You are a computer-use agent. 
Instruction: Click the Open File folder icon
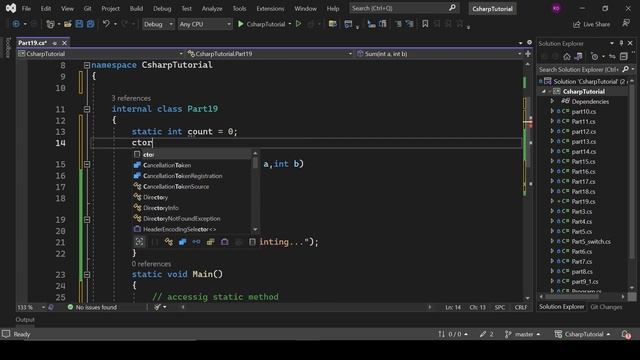[x=68, y=24]
